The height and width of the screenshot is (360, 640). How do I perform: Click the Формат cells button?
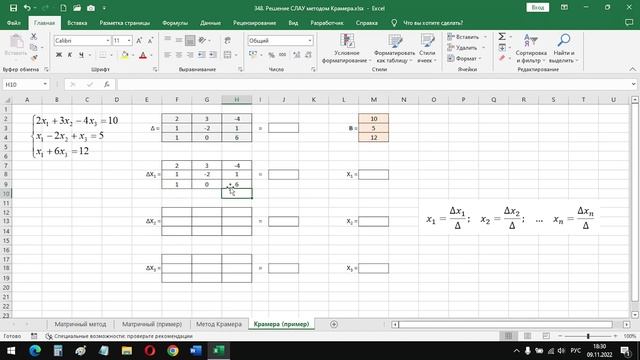pyautogui.click(x=465, y=58)
